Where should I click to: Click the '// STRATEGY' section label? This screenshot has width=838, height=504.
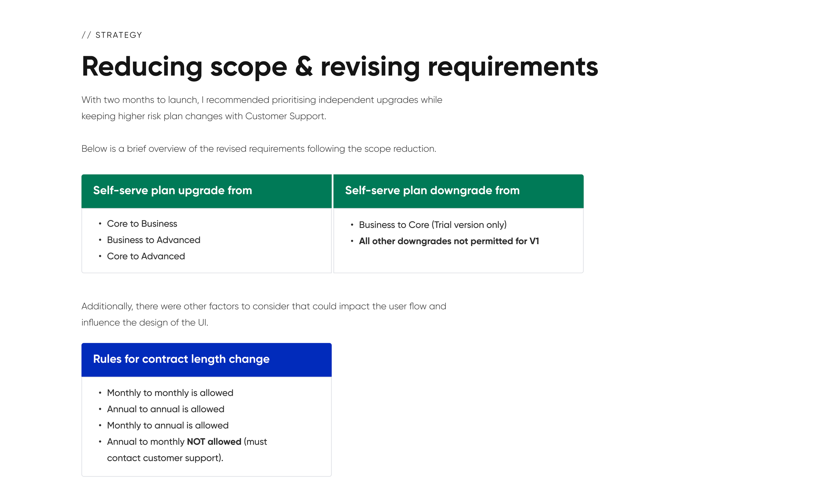pos(112,35)
